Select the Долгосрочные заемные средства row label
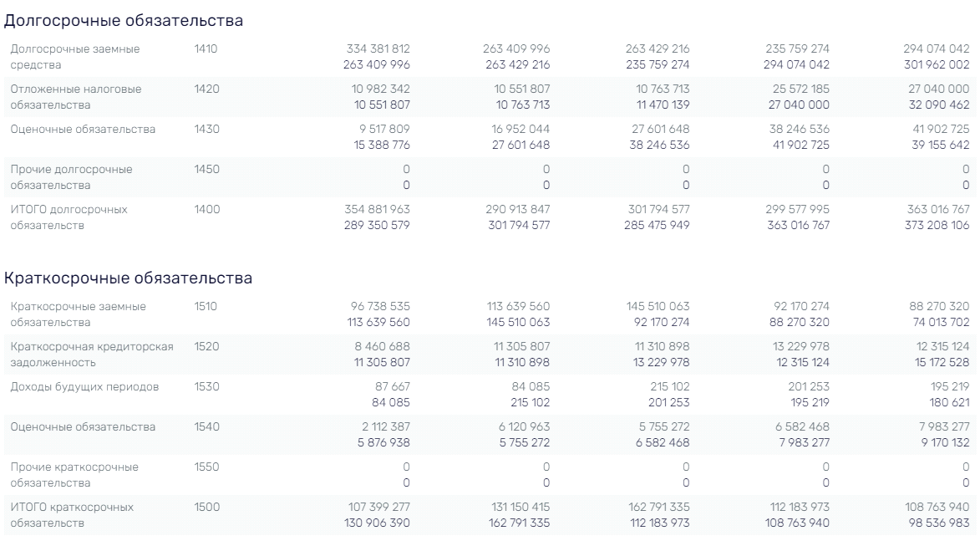980x546 pixels. 75,57
